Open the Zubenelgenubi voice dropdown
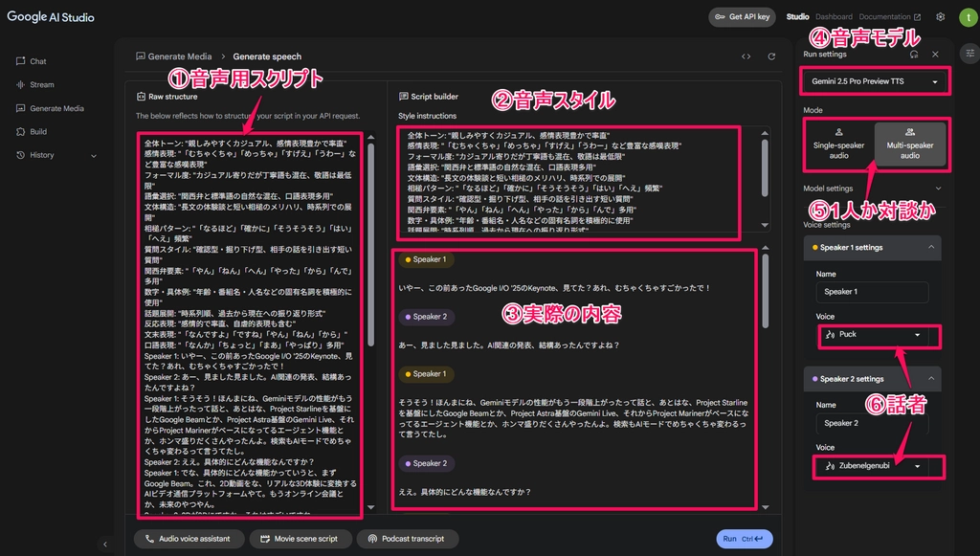The height and width of the screenshot is (556, 980). [x=875, y=466]
